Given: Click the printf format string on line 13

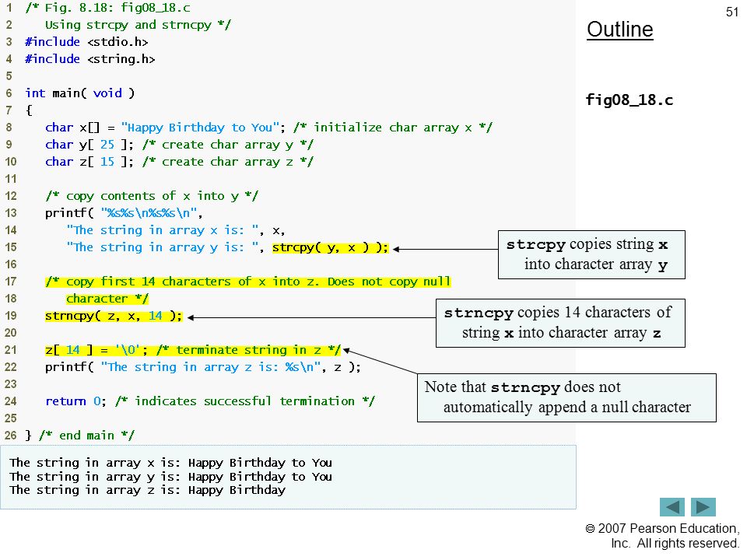Looking at the screenshot, I should coord(149,213).
